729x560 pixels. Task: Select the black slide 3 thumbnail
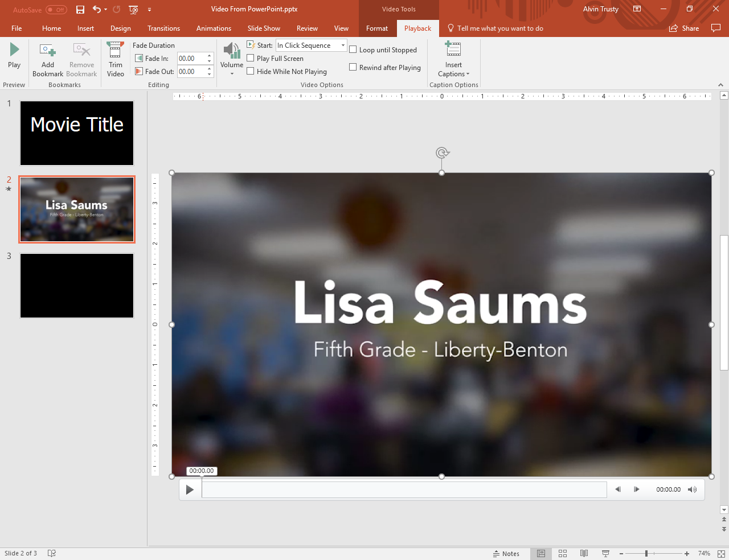coord(77,286)
